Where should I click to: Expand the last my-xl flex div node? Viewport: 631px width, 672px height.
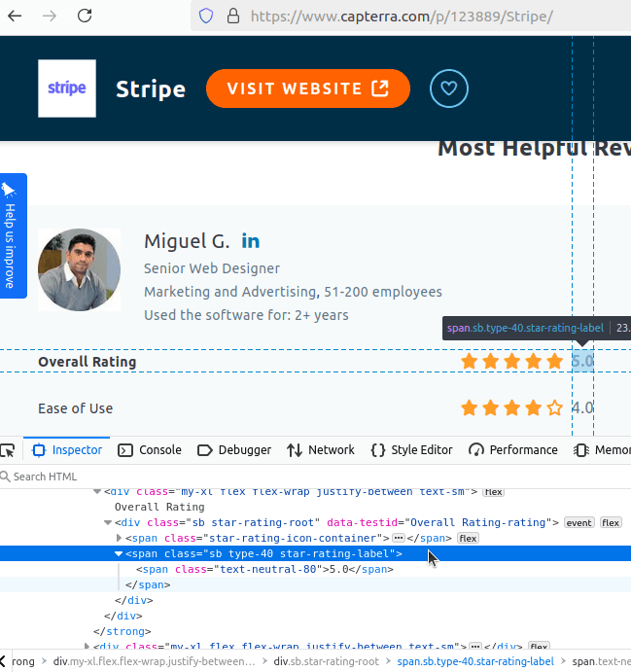coord(87,646)
